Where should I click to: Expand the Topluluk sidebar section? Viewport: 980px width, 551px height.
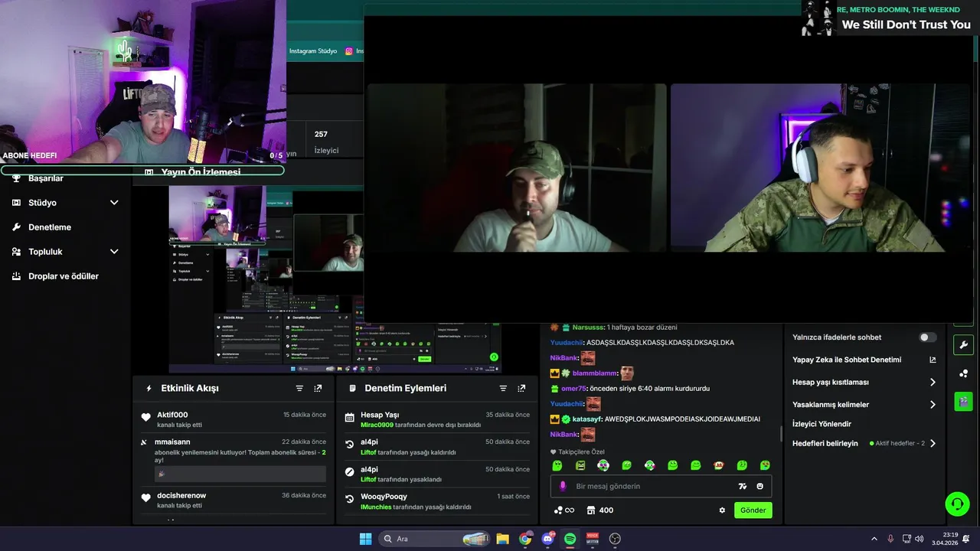coord(114,252)
